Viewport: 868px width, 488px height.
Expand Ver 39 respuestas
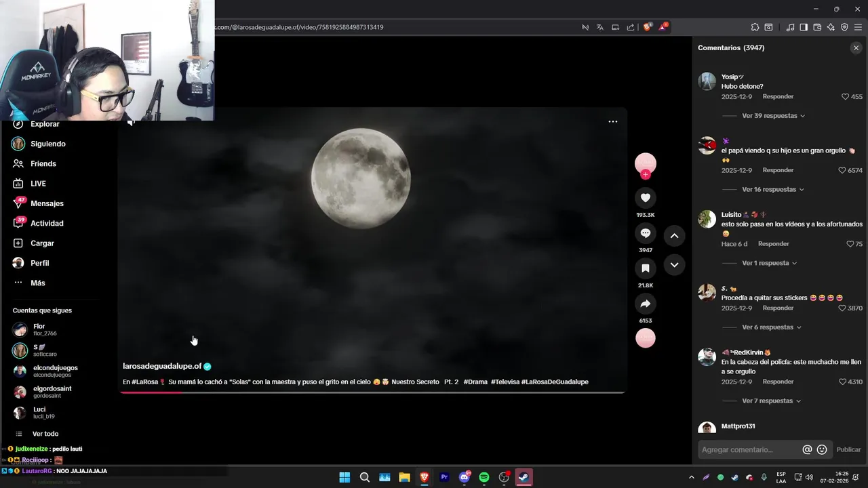click(x=773, y=116)
